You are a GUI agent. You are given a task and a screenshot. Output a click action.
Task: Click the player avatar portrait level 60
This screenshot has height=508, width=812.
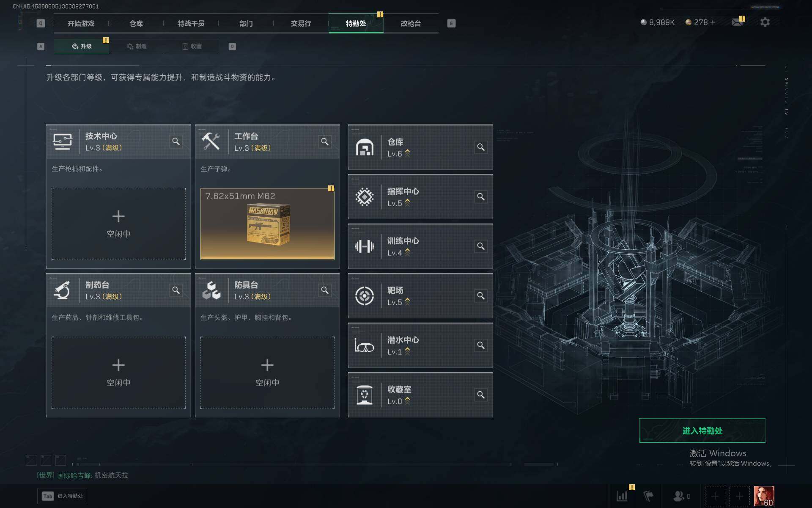pyautogui.click(x=764, y=496)
